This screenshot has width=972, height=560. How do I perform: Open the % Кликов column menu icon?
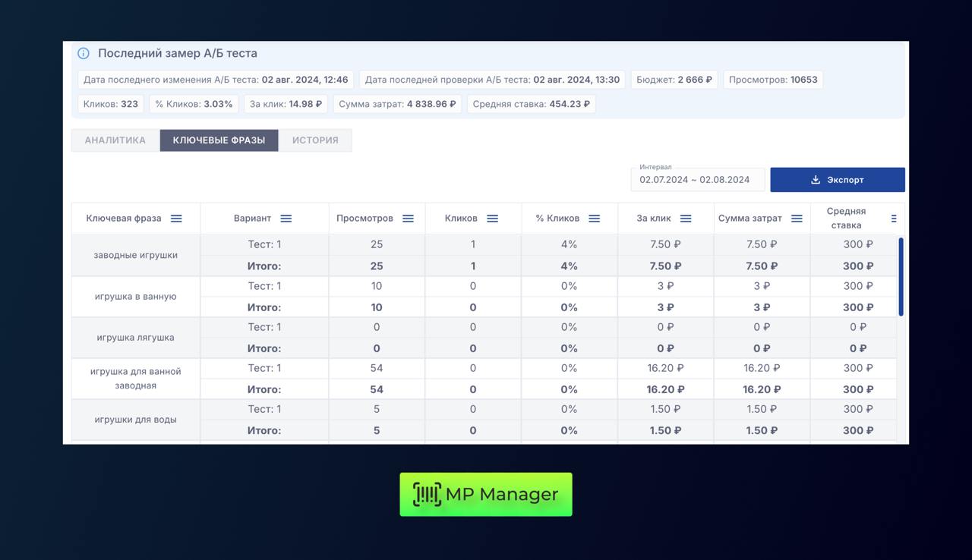(594, 219)
